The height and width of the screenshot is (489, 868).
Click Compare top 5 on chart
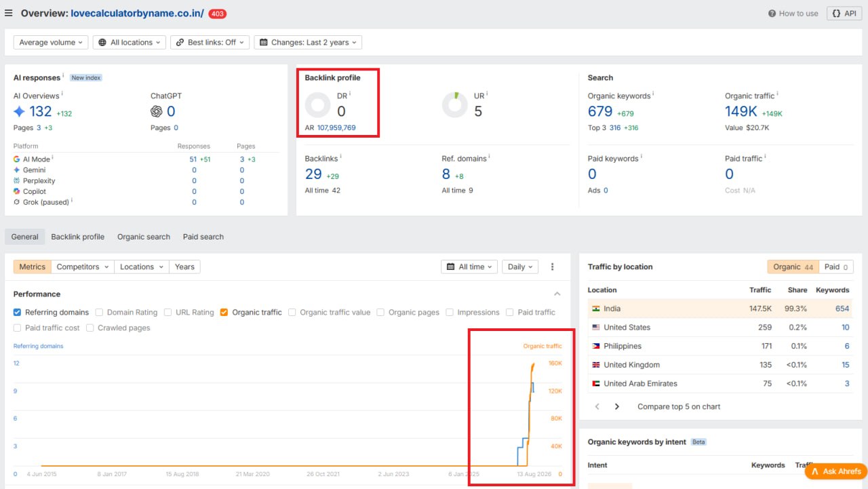pos(679,407)
